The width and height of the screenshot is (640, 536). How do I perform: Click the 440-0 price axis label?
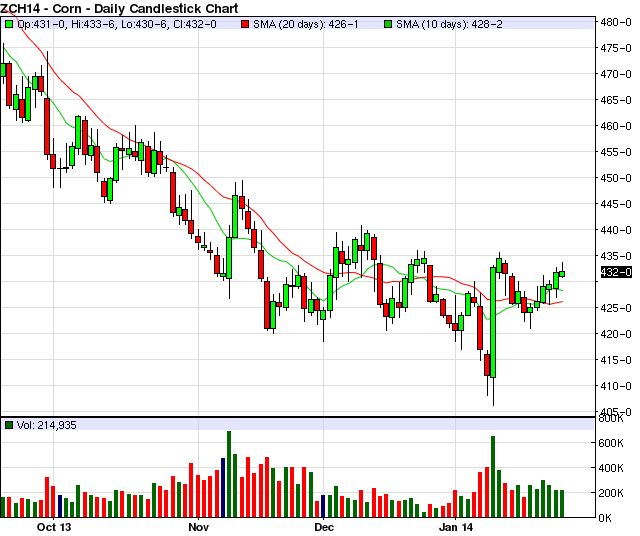[x=616, y=230]
